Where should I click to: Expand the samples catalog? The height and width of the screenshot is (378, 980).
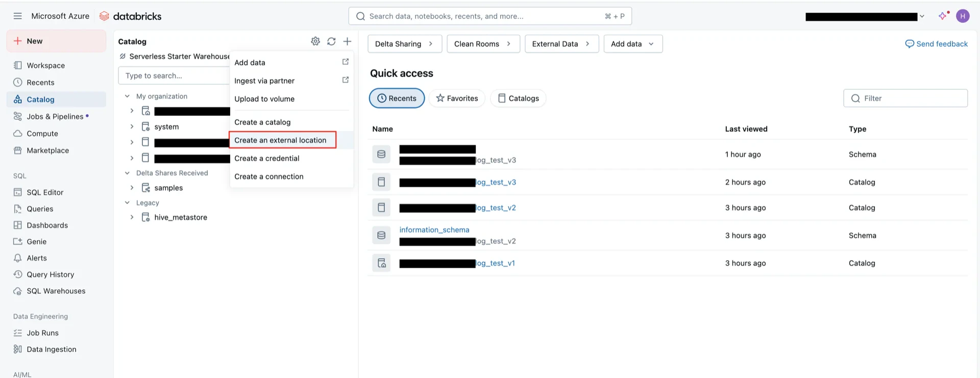pyautogui.click(x=132, y=188)
